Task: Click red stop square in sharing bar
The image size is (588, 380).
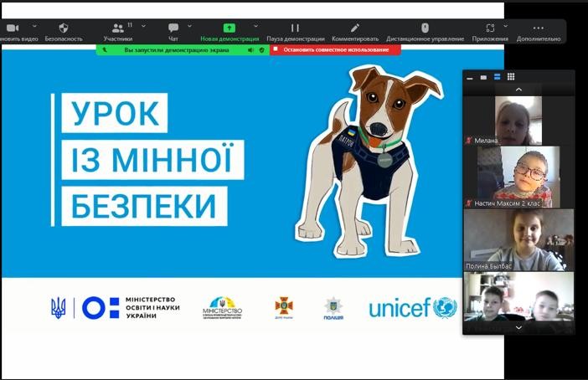Action: coord(276,49)
